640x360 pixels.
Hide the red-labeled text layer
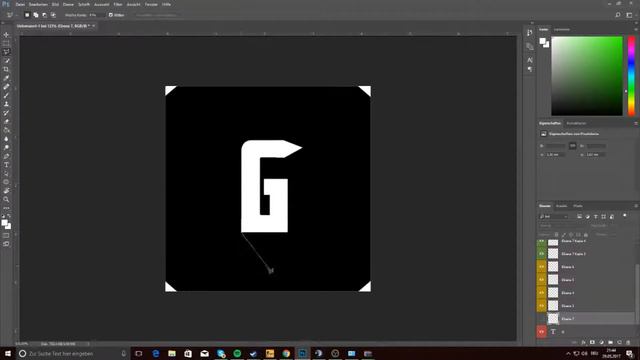coord(541,332)
